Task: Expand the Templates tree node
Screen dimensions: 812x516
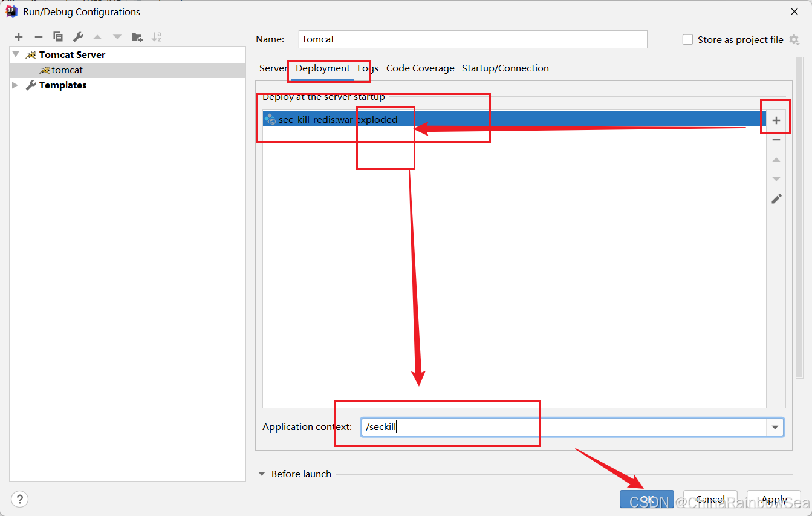Action: click(x=16, y=85)
